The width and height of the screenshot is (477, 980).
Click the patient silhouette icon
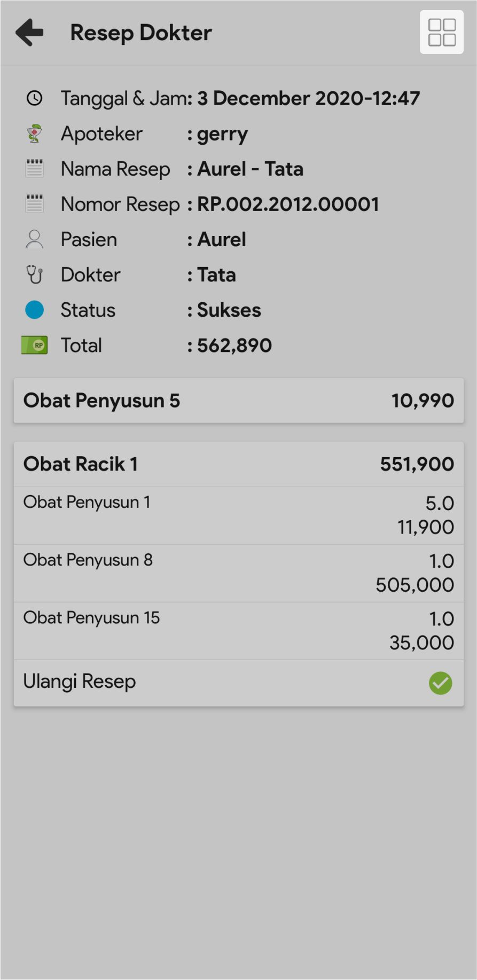coord(35,239)
